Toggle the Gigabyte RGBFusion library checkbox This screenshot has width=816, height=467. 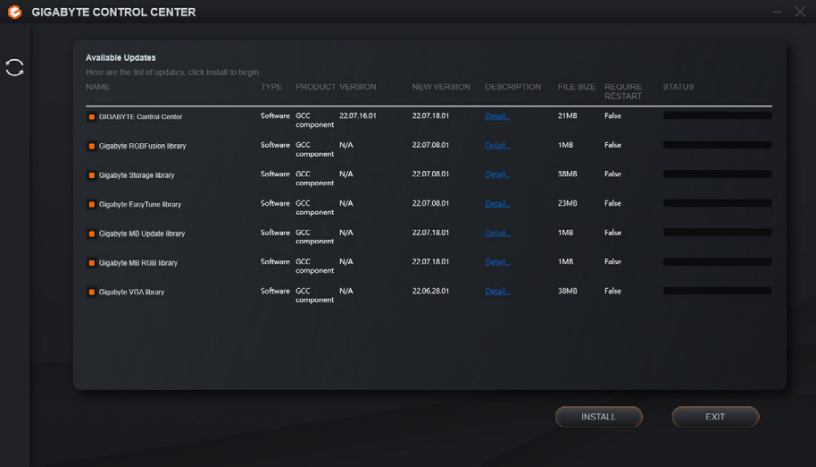pos(92,146)
